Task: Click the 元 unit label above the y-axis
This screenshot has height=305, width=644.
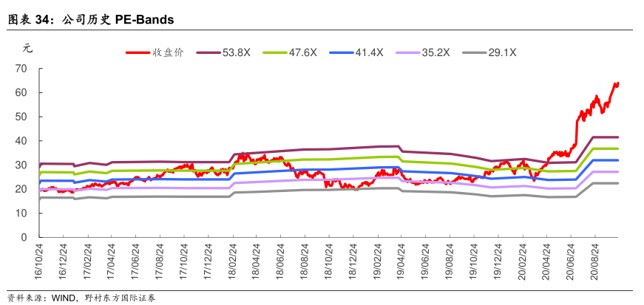Action: [28, 49]
